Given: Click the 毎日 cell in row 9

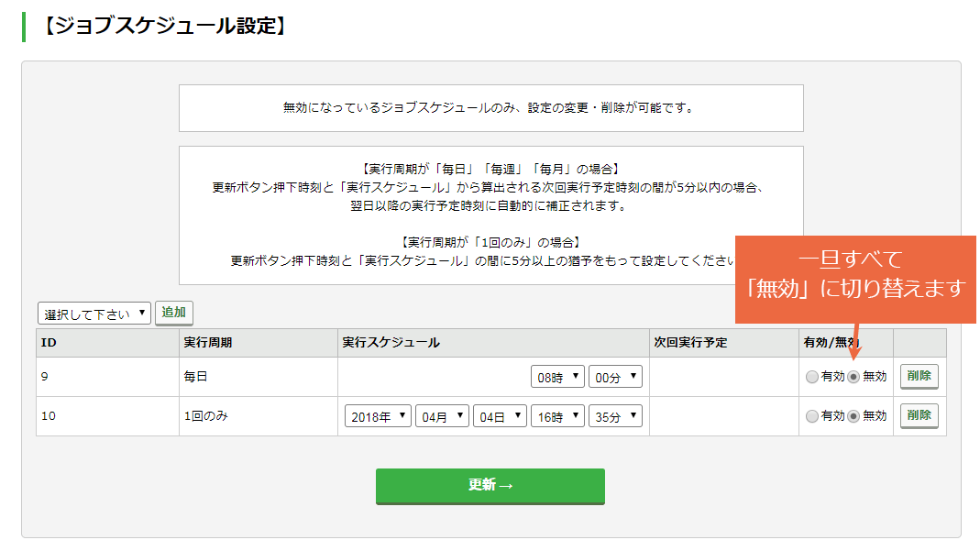Looking at the screenshot, I should (259, 377).
